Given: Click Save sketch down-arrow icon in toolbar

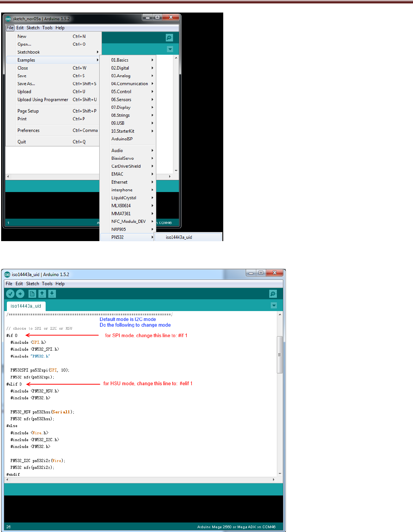Looking at the screenshot, I should pyautogui.click(x=52, y=294).
